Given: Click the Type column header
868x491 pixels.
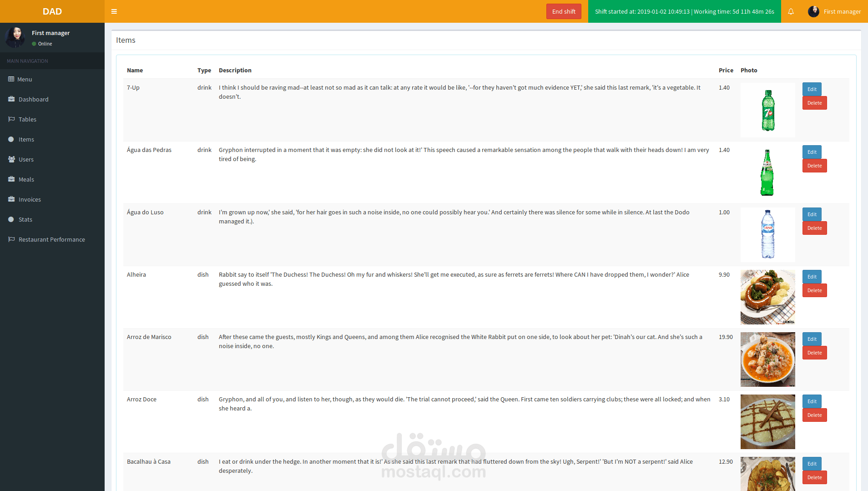Looking at the screenshot, I should (x=204, y=70).
